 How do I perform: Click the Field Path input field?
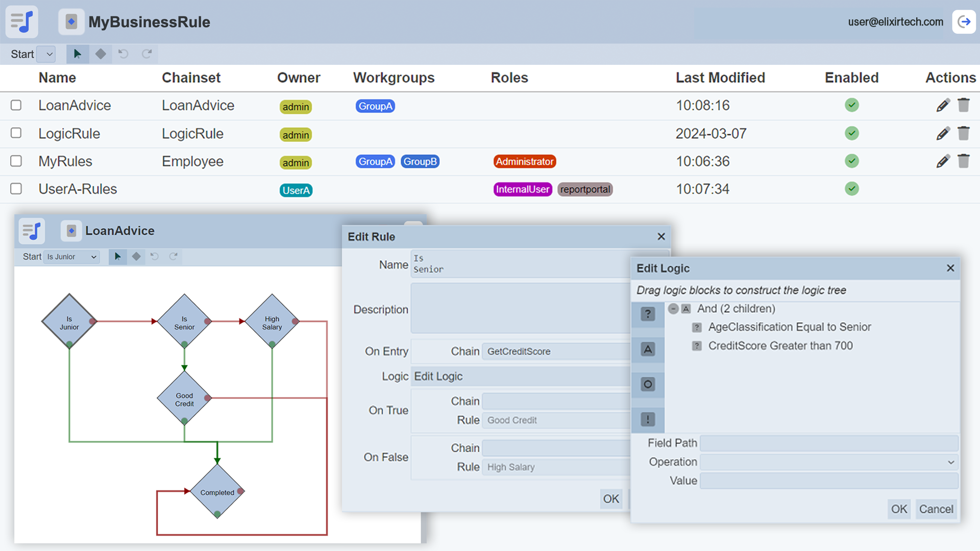829,443
